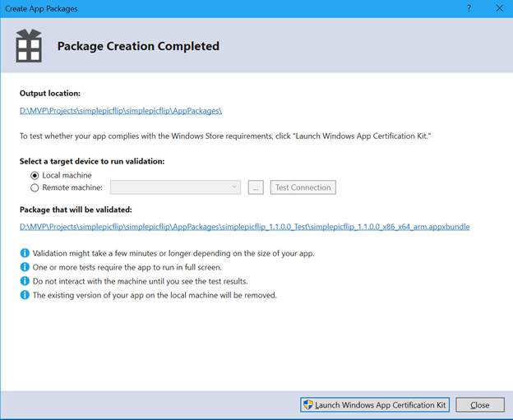Close the Create App Packages dialog with X
The height and width of the screenshot is (420, 513).
pyautogui.click(x=499, y=8)
